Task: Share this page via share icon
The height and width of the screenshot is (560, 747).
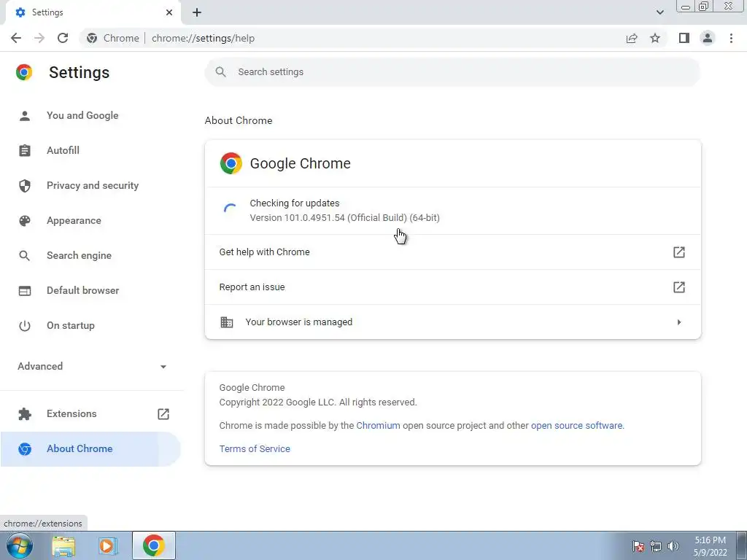Action: click(x=632, y=38)
